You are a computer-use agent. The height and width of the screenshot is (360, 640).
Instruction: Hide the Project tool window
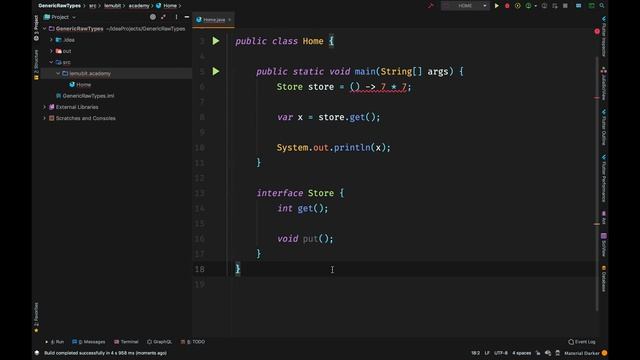coord(187,17)
